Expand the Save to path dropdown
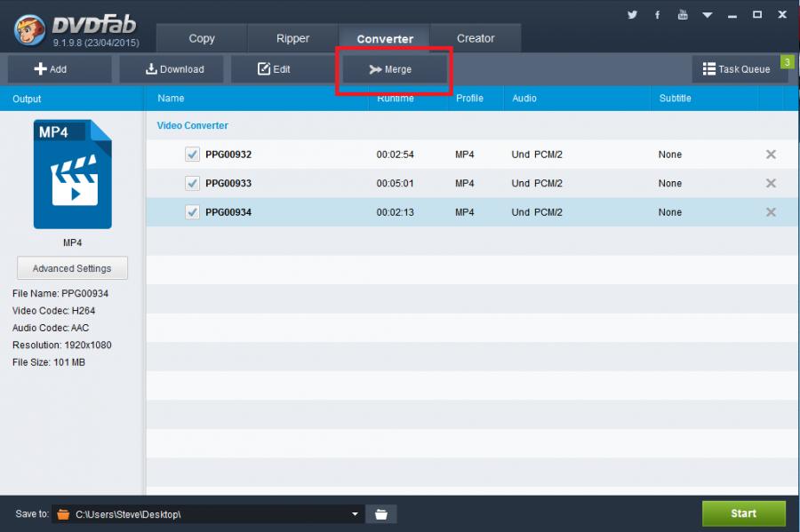800x532 pixels. [x=355, y=514]
